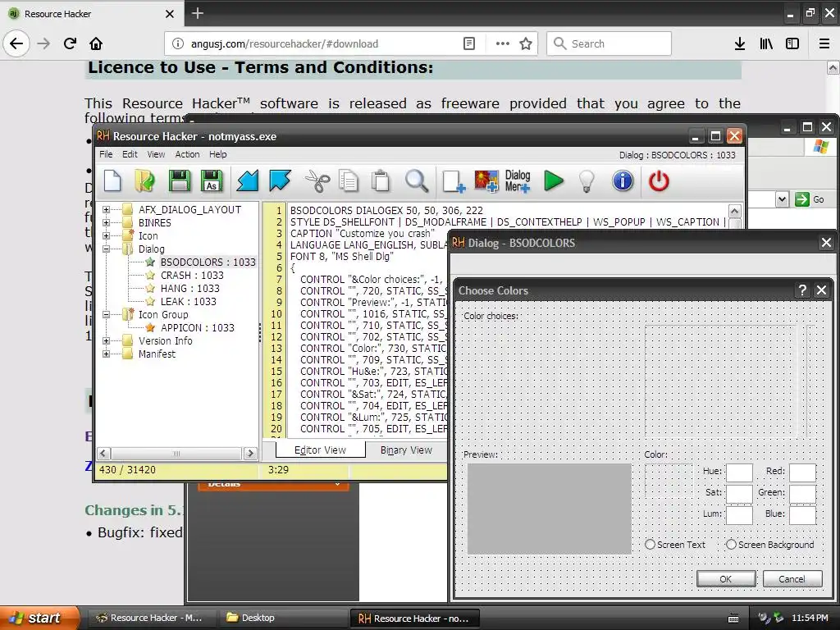Select APPICON : 1033 tree item
The width and height of the screenshot is (840, 630).
coord(197,327)
